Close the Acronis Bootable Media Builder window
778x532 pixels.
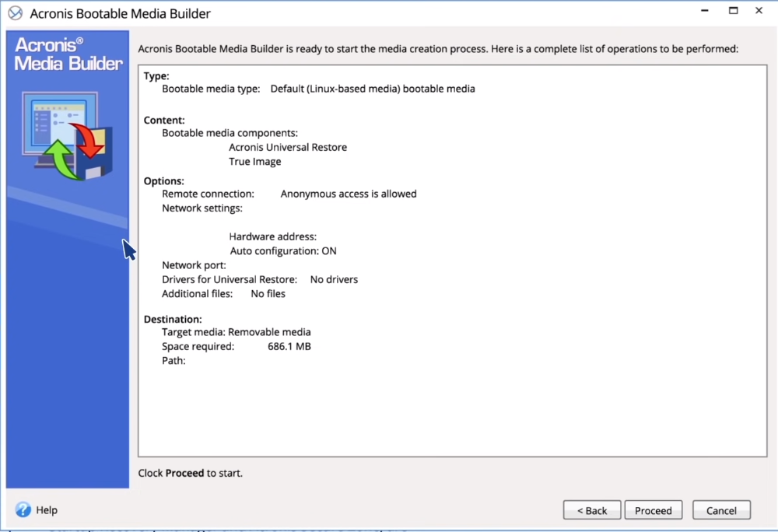pos(758,11)
